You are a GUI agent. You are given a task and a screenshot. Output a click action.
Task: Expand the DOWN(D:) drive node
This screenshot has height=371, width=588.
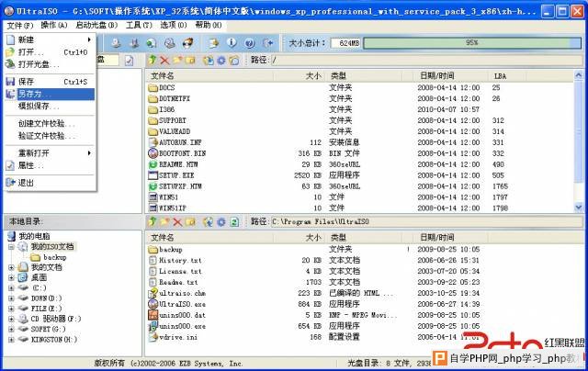(x=11, y=298)
